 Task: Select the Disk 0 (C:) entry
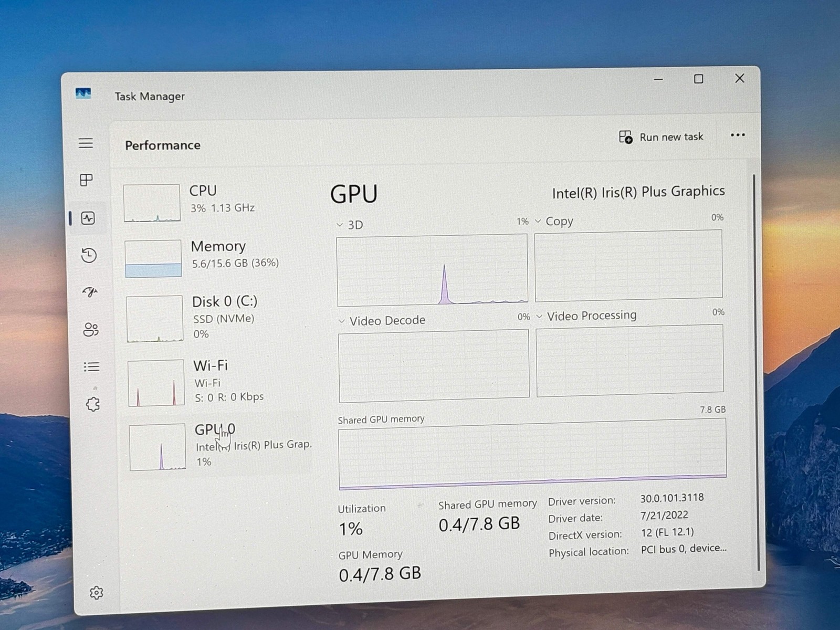217,318
